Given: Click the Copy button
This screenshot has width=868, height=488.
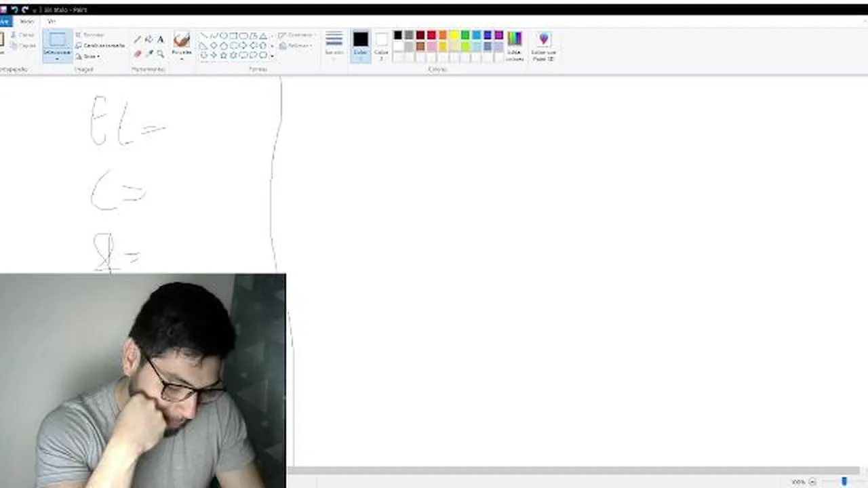Looking at the screenshot, I should point(22,45).
